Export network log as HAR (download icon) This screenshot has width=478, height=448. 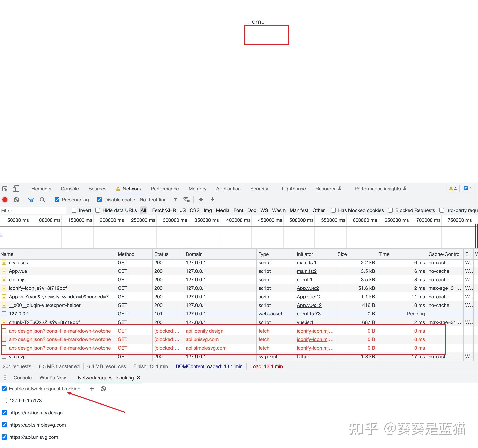coord(212,200)
